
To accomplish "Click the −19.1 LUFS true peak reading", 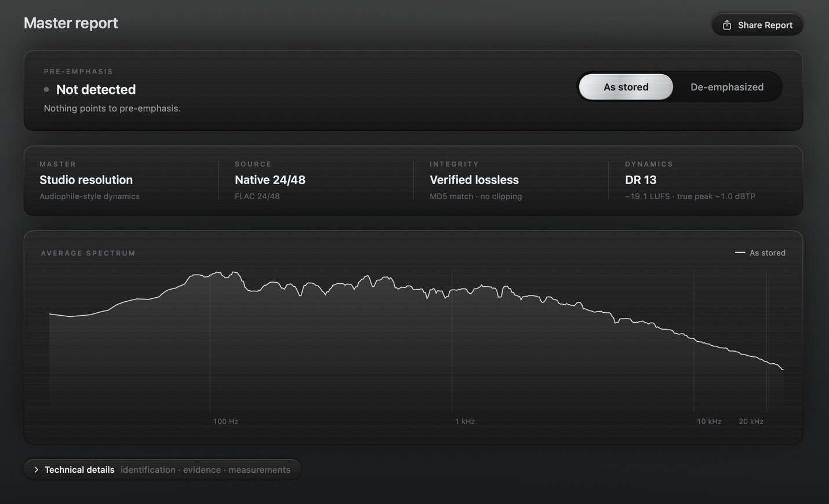I will click(x=690, y=196).
